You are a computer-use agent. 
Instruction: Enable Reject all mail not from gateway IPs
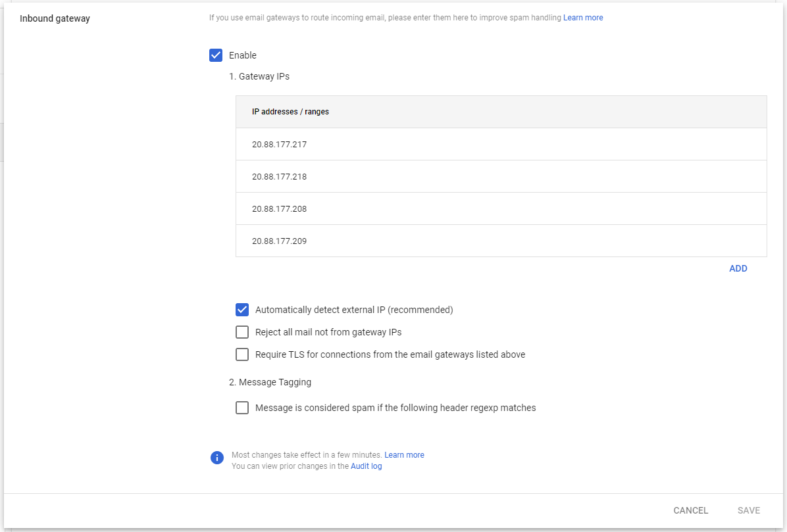tap(242, 332)
